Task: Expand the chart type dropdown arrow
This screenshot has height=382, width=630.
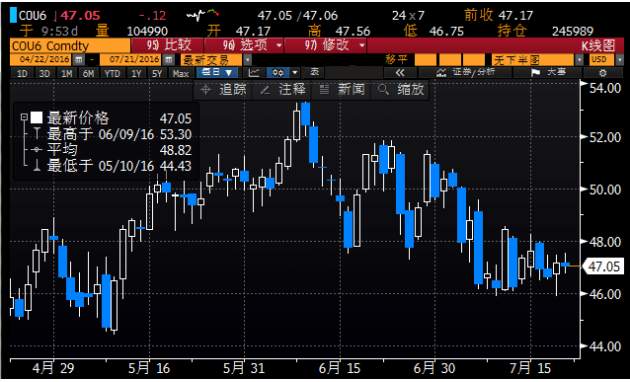Action: click(x=295, y=73)
